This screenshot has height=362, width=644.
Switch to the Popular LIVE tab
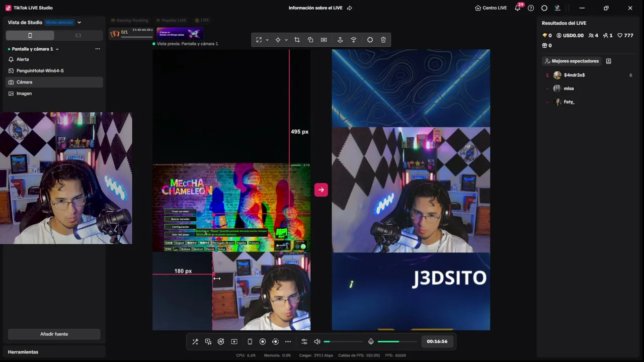(171, 20)
